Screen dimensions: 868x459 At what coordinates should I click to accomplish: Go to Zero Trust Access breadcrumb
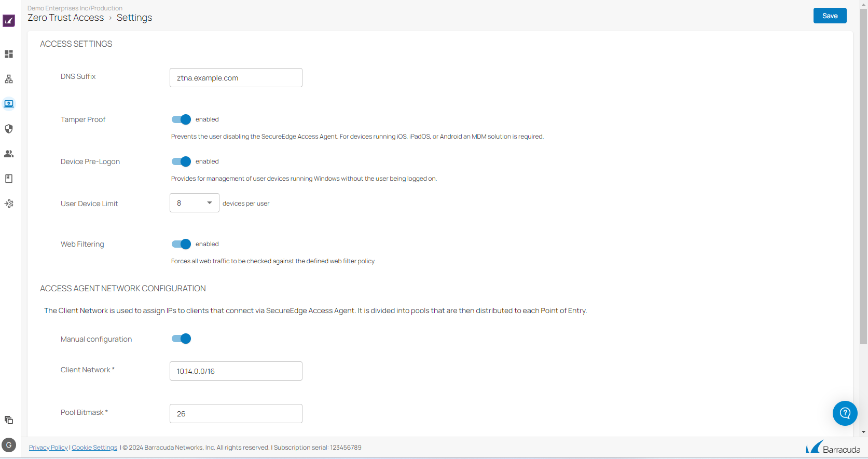66,18
